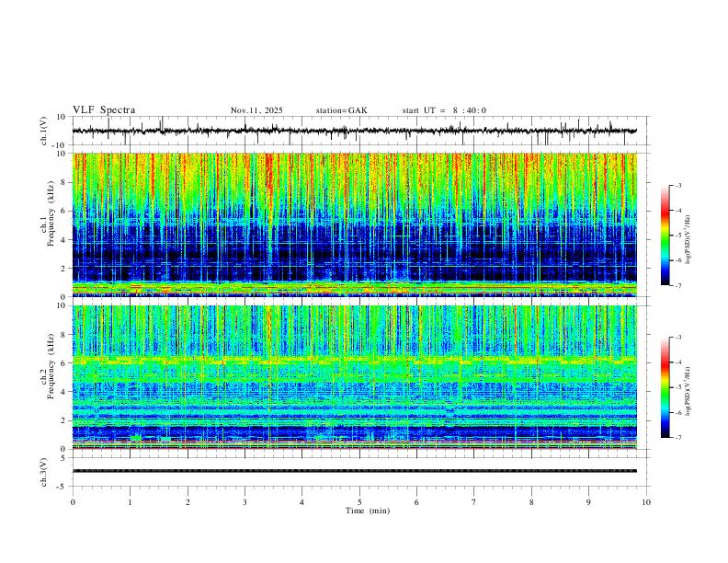Click time-axis tick label "2" minutes
The image size is (728, 563).
(188, 502)
